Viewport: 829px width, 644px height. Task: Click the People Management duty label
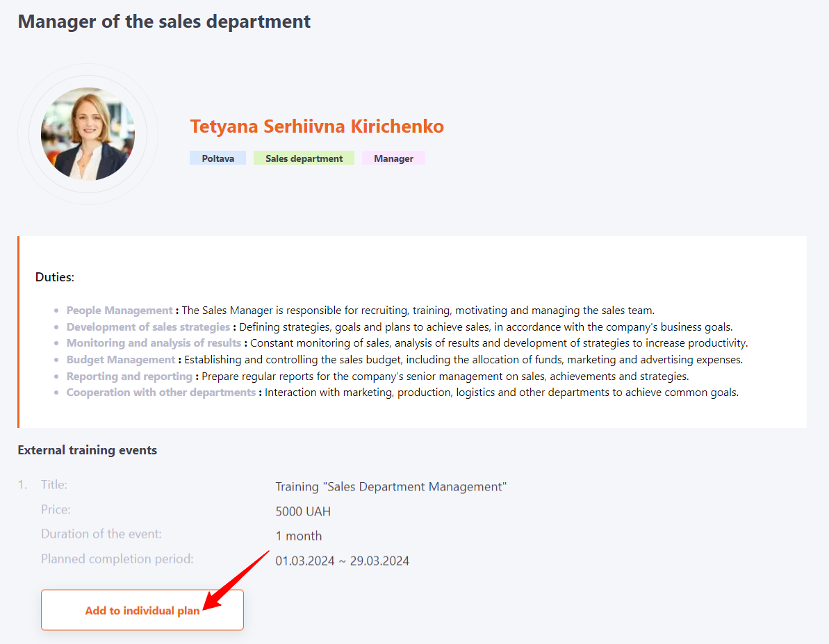point(119,311)
